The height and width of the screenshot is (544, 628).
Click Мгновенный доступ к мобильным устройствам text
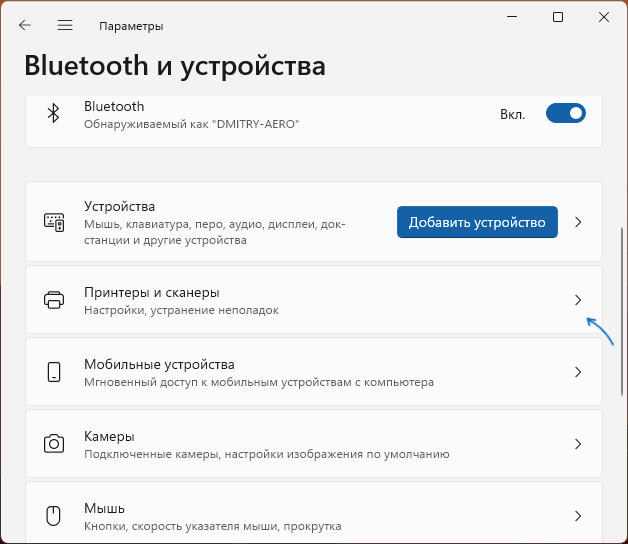tap(259, 382)
